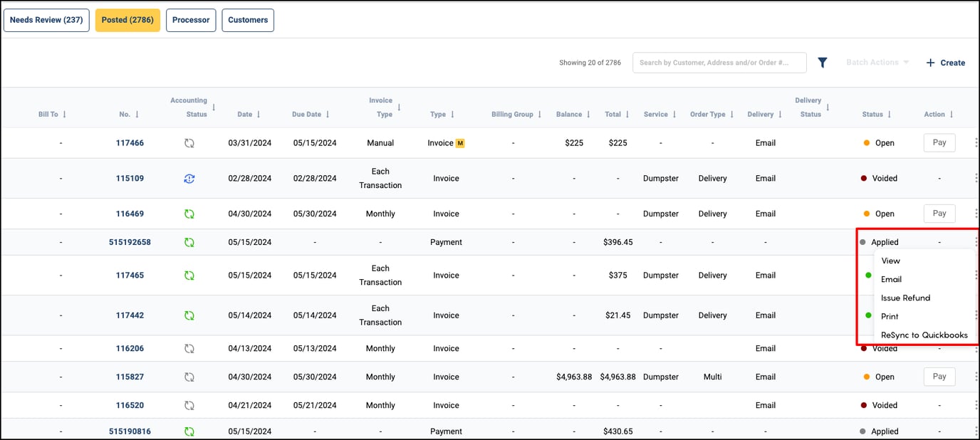Image resolution: width=980 pixels, height=440 pixels.
Task: Click sync status icon for invoice 117466
Action: tap(189, 143)
